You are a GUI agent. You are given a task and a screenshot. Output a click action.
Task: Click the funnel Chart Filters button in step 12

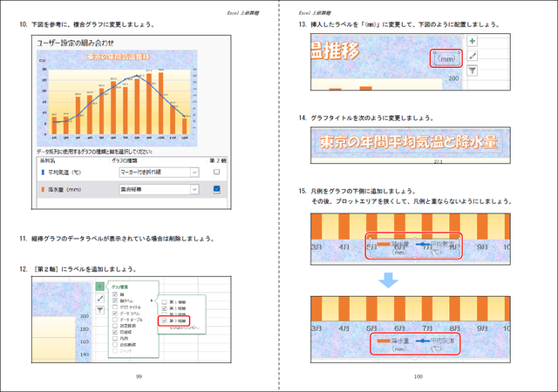(x=100, y=310)
